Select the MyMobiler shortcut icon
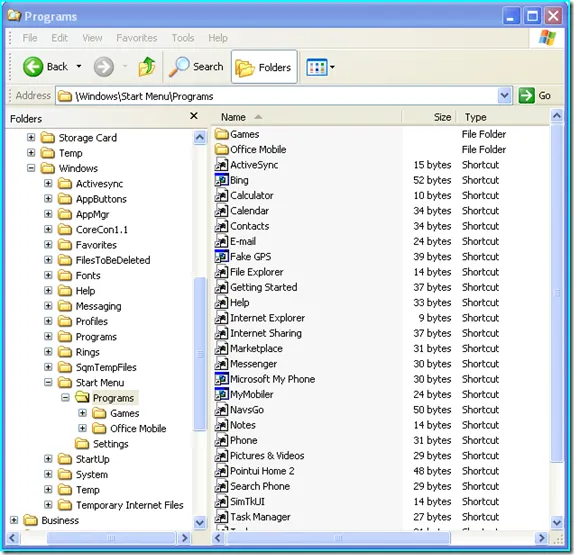This screenshot has width=574, height=555. click(x=221, y=395)
